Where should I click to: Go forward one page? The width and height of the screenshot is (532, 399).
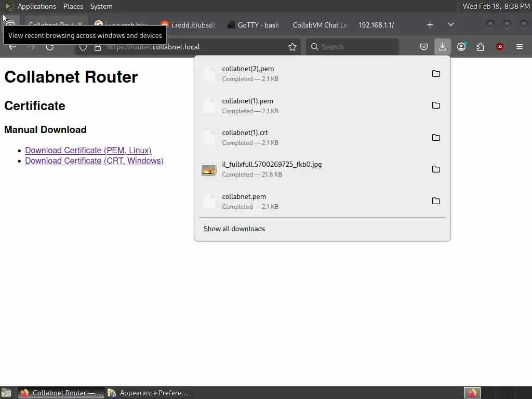31,47
